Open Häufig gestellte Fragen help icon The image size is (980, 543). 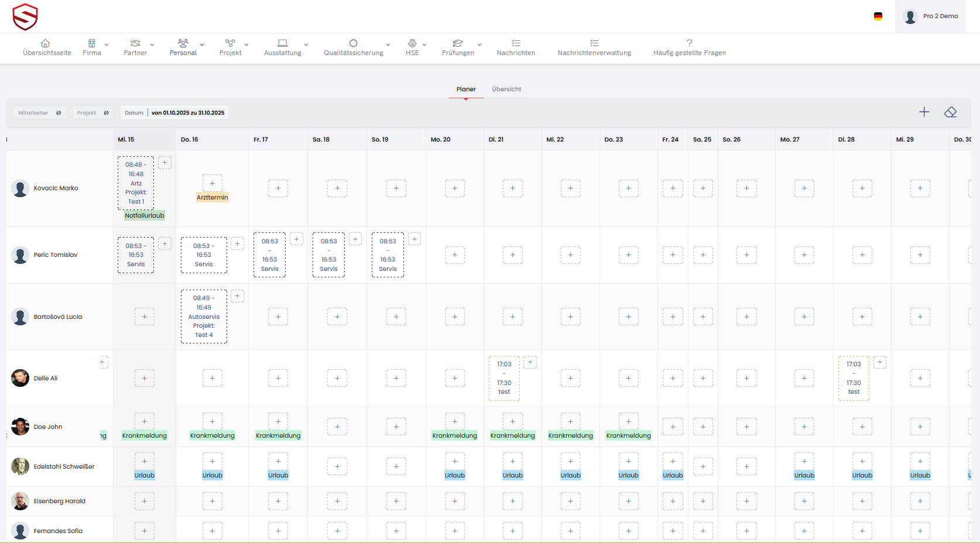point(689,43)
